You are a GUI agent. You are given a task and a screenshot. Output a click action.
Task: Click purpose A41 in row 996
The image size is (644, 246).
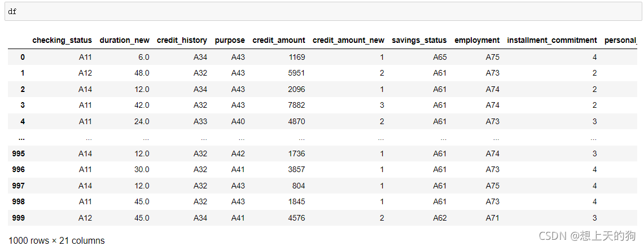(x=238, y=170)
